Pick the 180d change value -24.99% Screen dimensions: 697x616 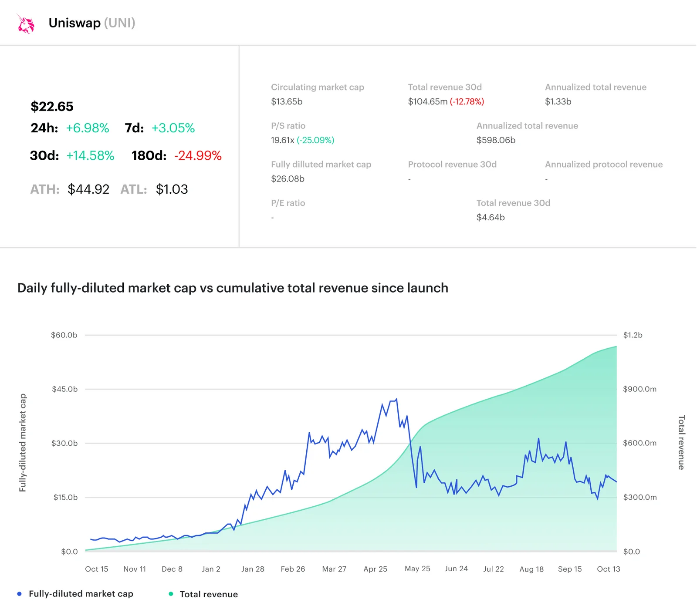click(198, 155)
